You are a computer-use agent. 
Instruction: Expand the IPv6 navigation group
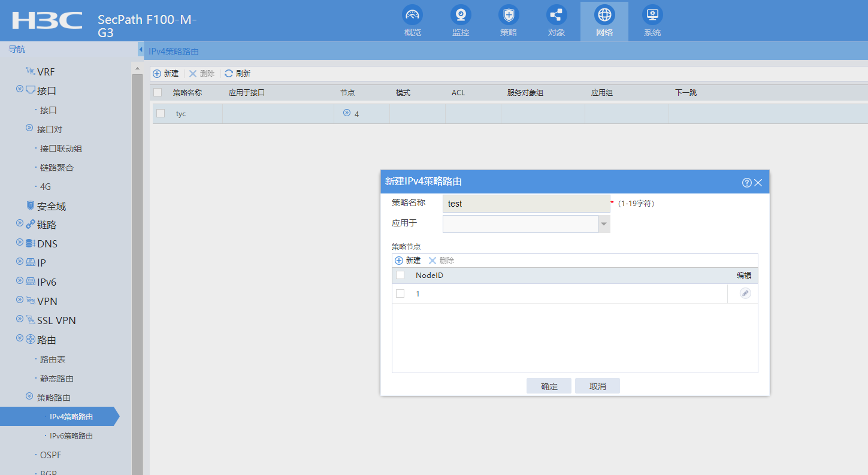(20, 282)
